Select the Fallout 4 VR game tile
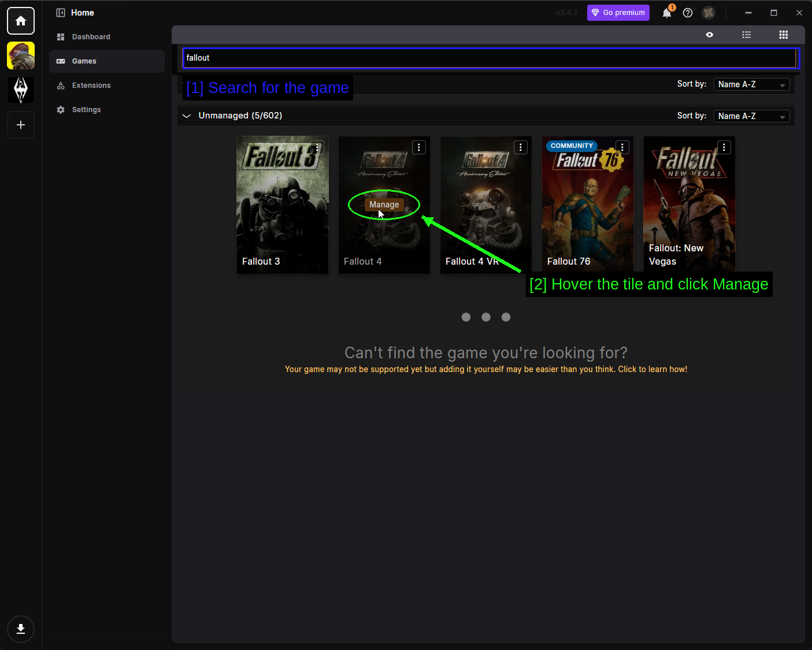The width and height of the screenshot is (812, 650). tap(486, 205)
